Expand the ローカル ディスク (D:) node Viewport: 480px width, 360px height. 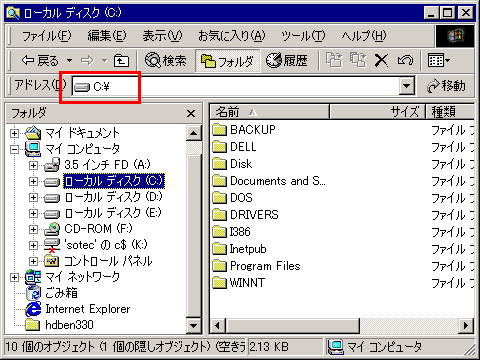coord(33,197)
